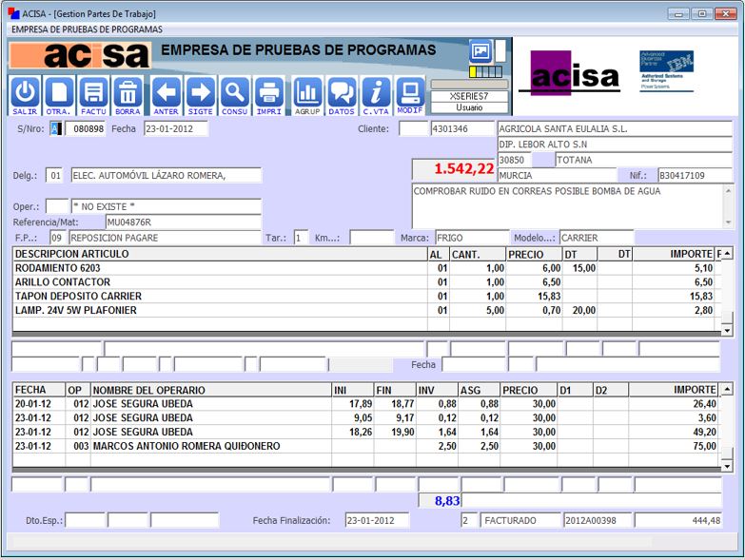Click the F.P. code field 09
Viewport: 745px width, 560px height.
[x=56, y=238]
